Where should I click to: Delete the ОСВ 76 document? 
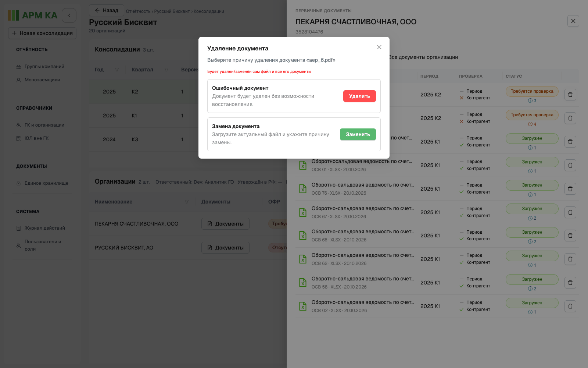(x=570, y=189)
